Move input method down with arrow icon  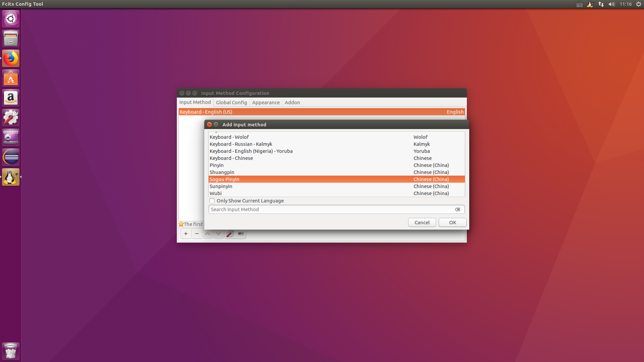pyautogui.click(x=219, y=234)
